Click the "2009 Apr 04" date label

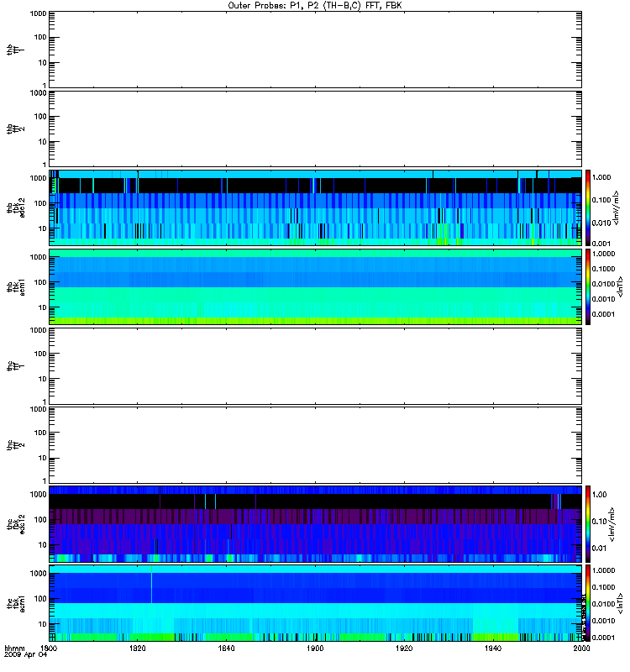pos(25,655)
